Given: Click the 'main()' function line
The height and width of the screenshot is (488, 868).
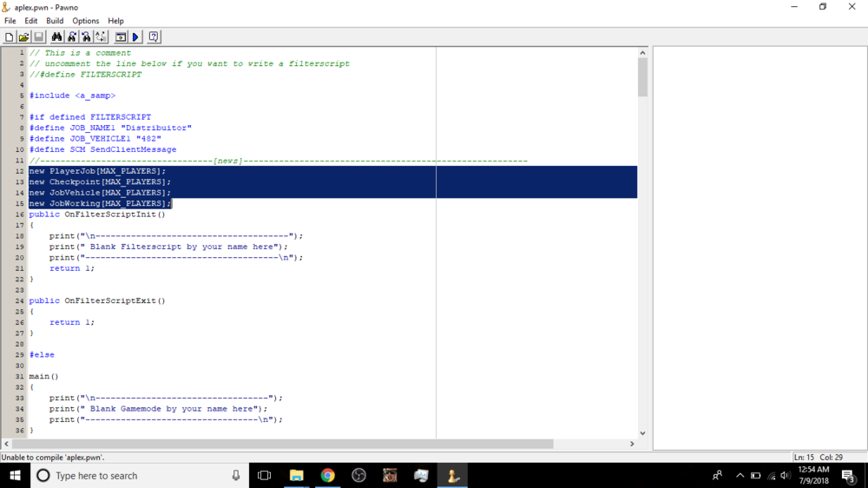Looking at the screenshot, I should tap(43, 376).
